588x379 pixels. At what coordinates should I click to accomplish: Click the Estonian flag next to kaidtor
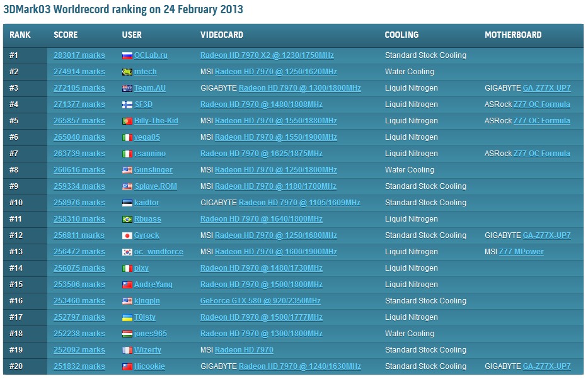(127, 203)
